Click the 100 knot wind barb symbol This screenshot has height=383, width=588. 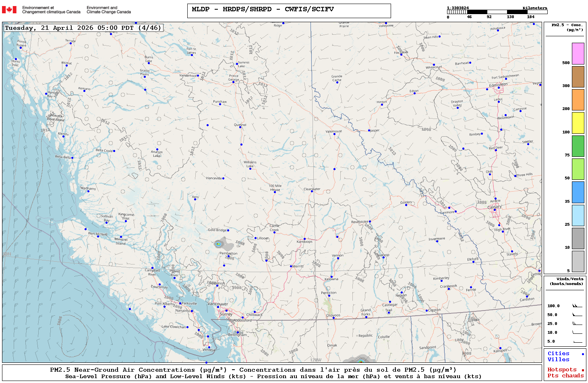[x=577, y=306]
